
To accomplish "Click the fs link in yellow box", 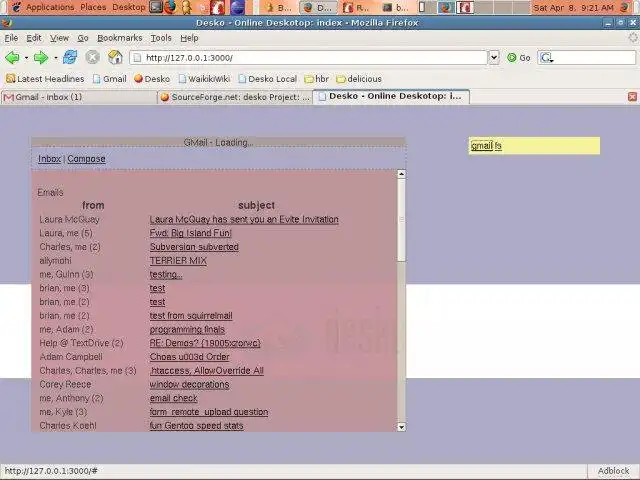I will pos(498,146).
